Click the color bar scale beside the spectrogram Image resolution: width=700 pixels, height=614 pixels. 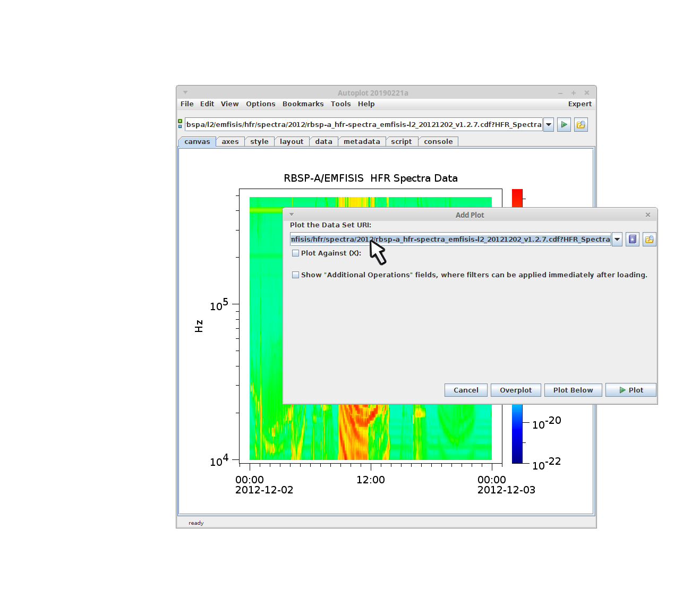pyautogui.click(x=517, y=433)
